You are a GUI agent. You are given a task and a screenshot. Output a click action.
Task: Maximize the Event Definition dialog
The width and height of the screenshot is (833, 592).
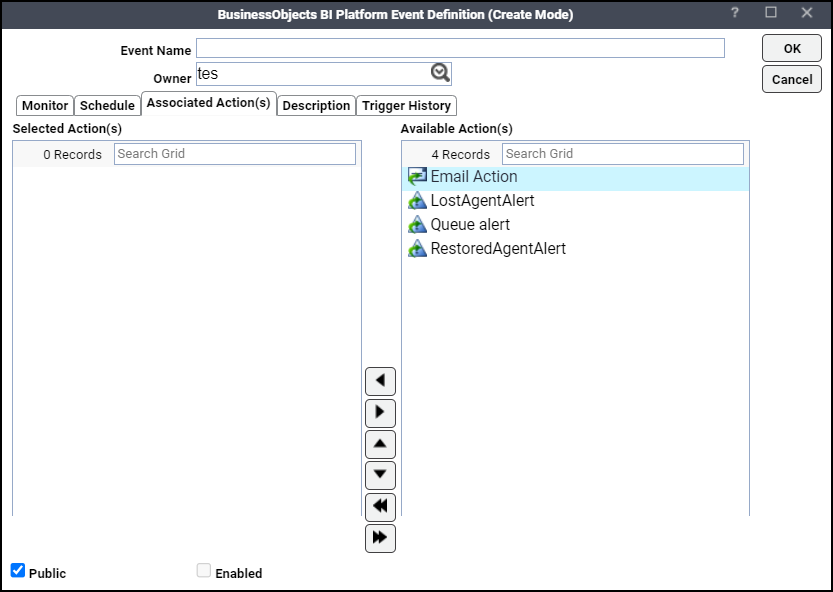pos(771,13)
